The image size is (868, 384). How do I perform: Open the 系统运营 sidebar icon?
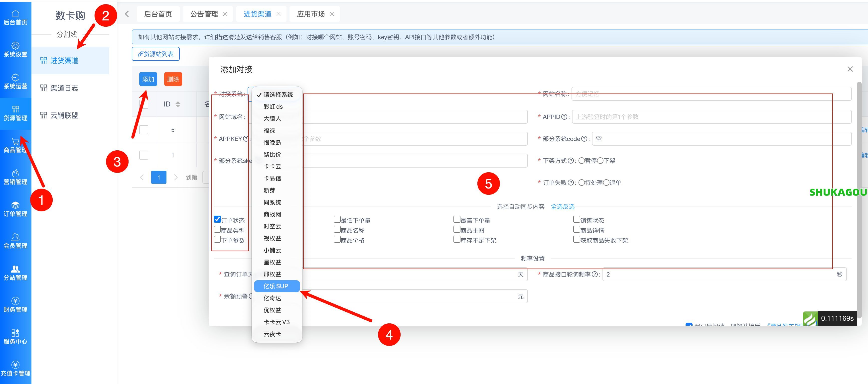(15, 81)
